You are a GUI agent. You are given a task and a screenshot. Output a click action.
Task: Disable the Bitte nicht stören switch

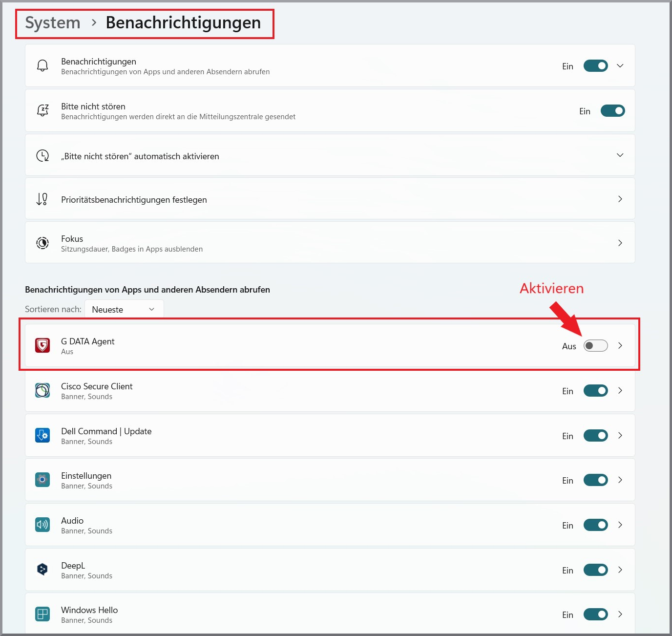[x=613, y=111]
